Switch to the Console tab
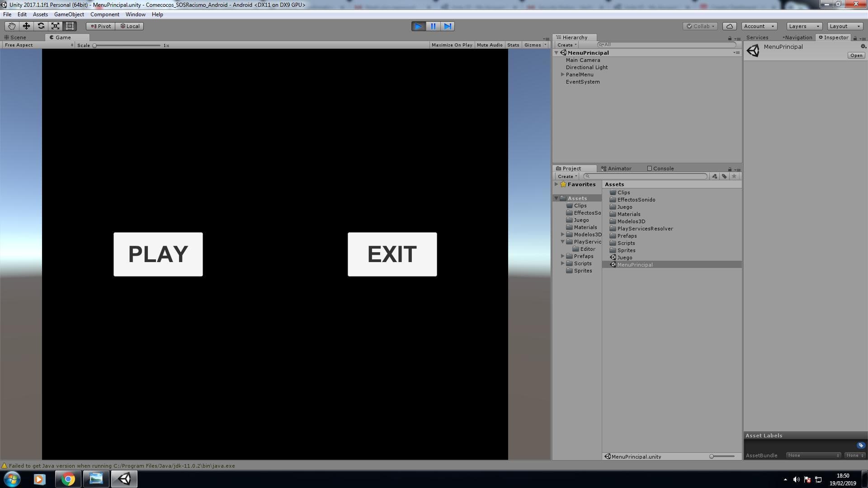This screenshot has height=488, width=868. click(x=660, y=169)
